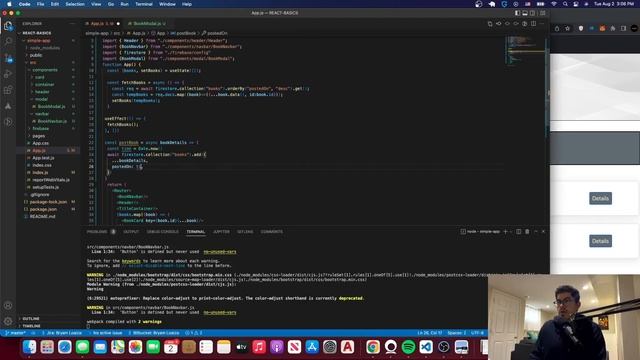Open BookNavbar.js in the explorer
This screenshot has height=360, width=640.
52,121
